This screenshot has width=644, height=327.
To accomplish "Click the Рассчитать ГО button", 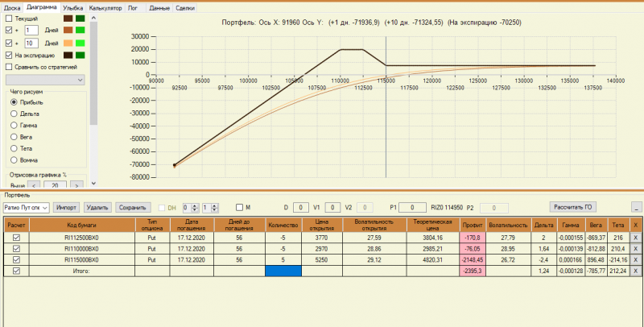I will [x=573, y=207].
